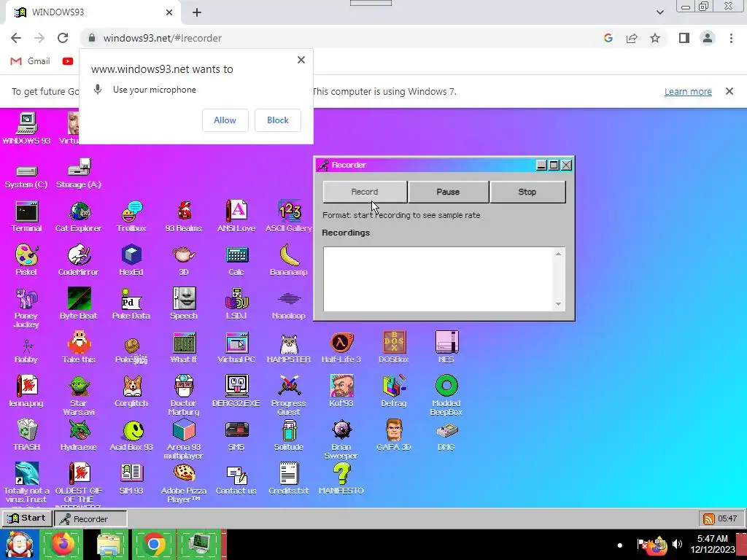Screen dimensions: 747x560
Task: Follow the Learn more link
Action: point(688,91)
